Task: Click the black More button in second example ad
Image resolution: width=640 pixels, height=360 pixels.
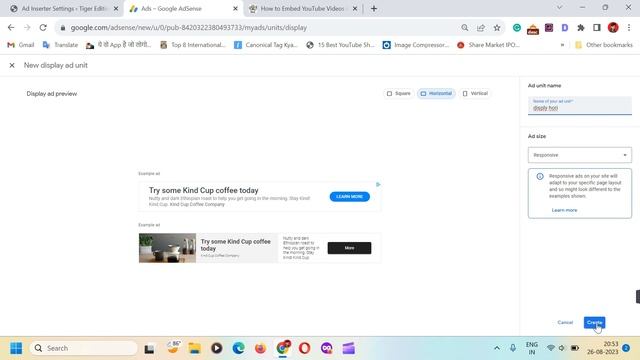Action: [x=349, y=248]
